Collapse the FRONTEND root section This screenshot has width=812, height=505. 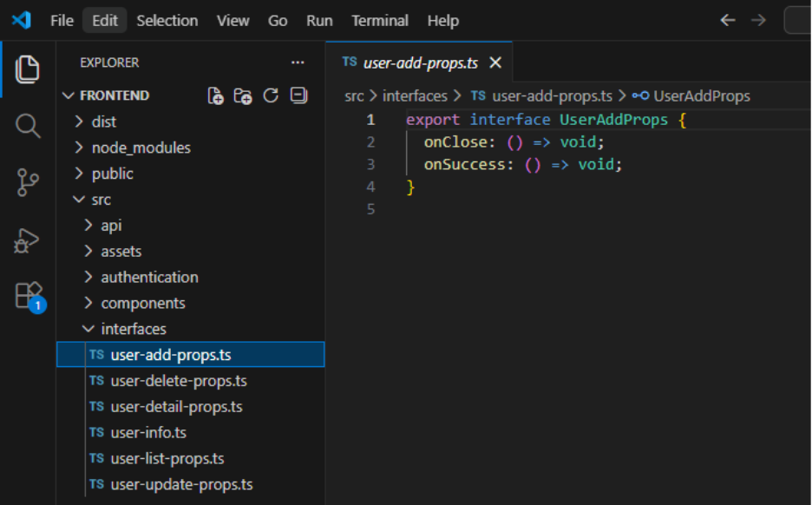[x=114, y=95]
